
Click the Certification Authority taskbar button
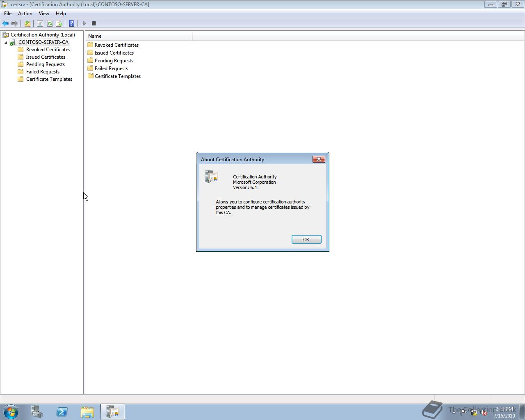[113, 412]
